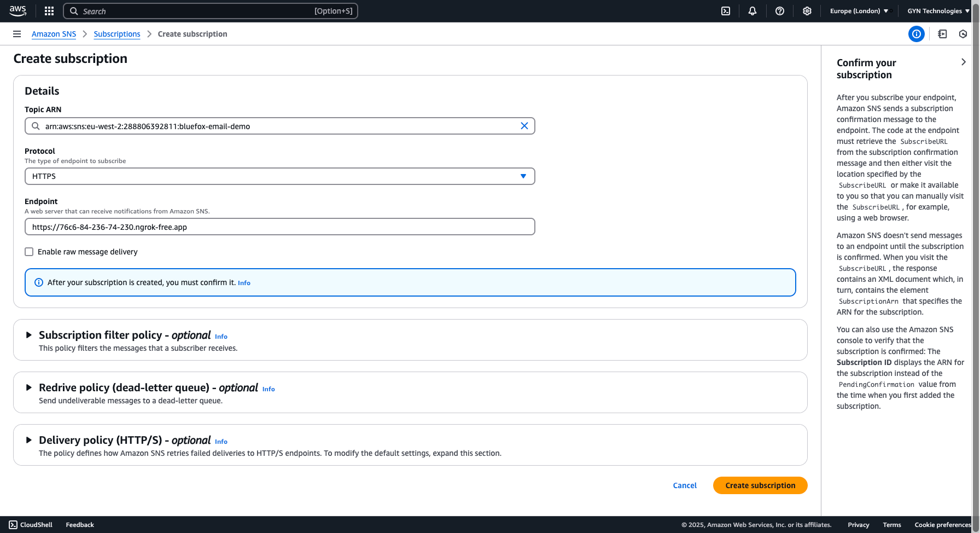Open the notifications bell
980x533 pixels.
[752, 11]
